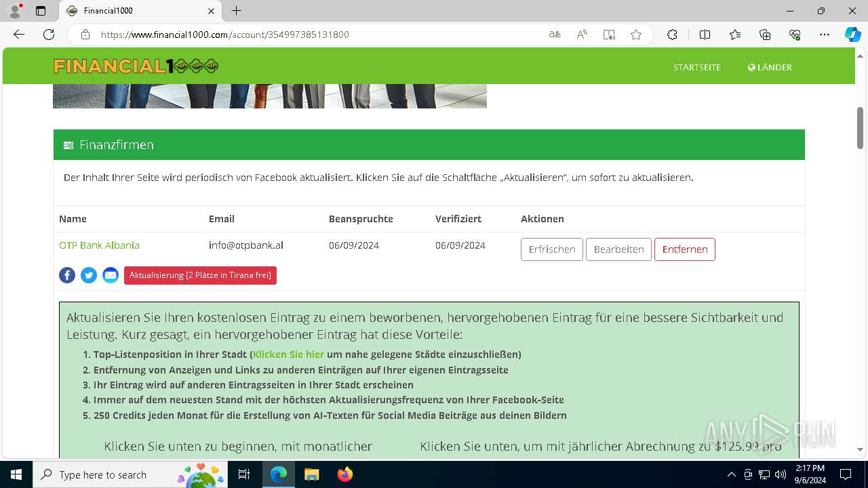Click the info@otpbank.al email text
The image size is (868, 488).
pyautogui.click(x=245, y=245)
